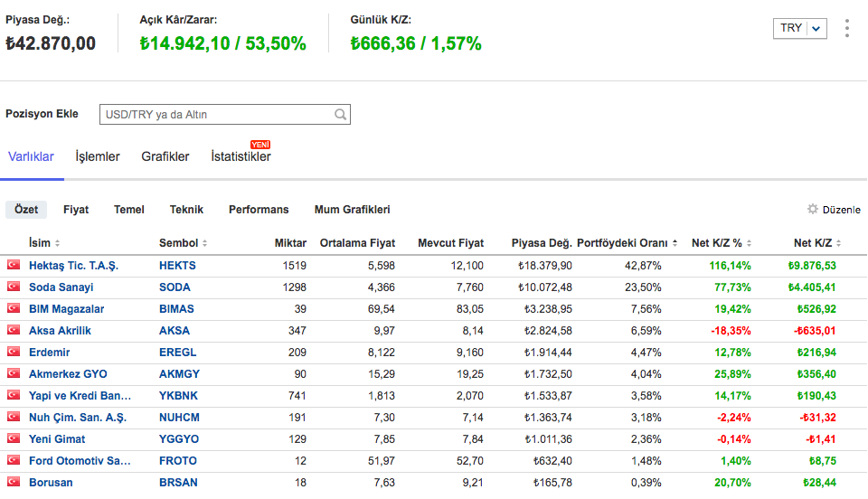Open the TRY currency dropdown
Screen dimensions: 868x499
pyautogui.click(x=800, y=28)
